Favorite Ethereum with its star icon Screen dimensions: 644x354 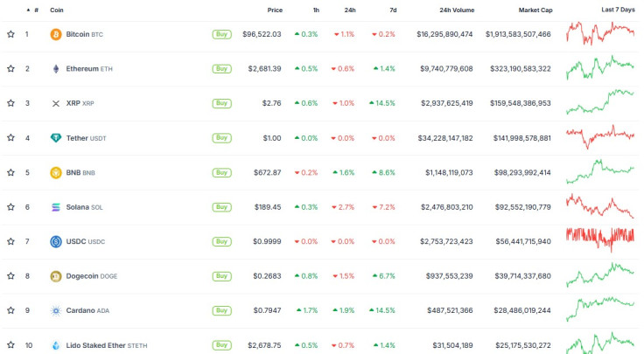click(x=10, y=68)
